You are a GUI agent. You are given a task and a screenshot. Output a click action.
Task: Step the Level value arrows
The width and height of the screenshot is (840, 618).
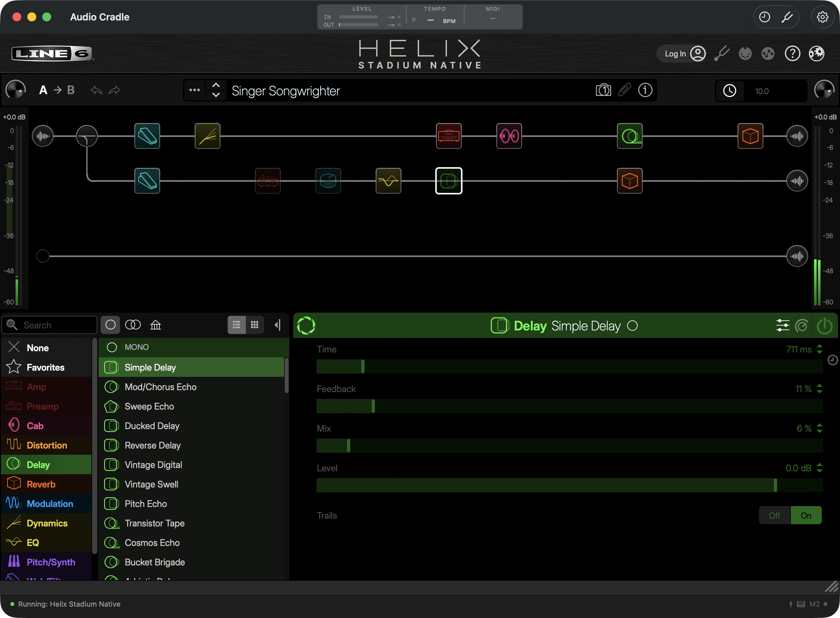(x=820, y=468)
